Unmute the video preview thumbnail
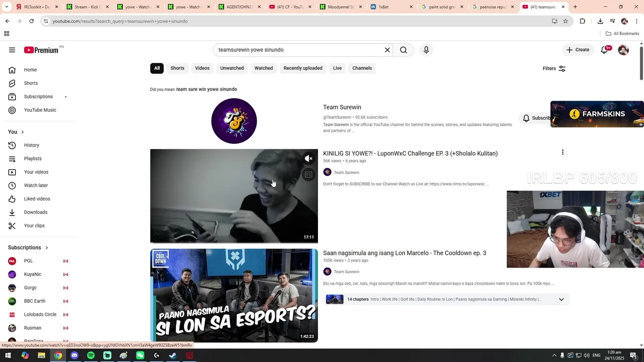This screenshot has height=362, width=644. tap(308, 158)
